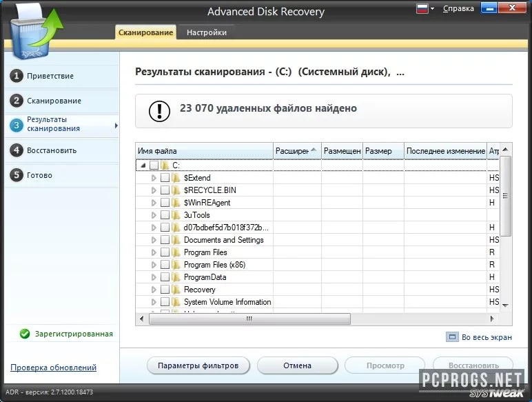Expand the $WinREAgent folder node
The image size is (532, 402).
(154, 203)
